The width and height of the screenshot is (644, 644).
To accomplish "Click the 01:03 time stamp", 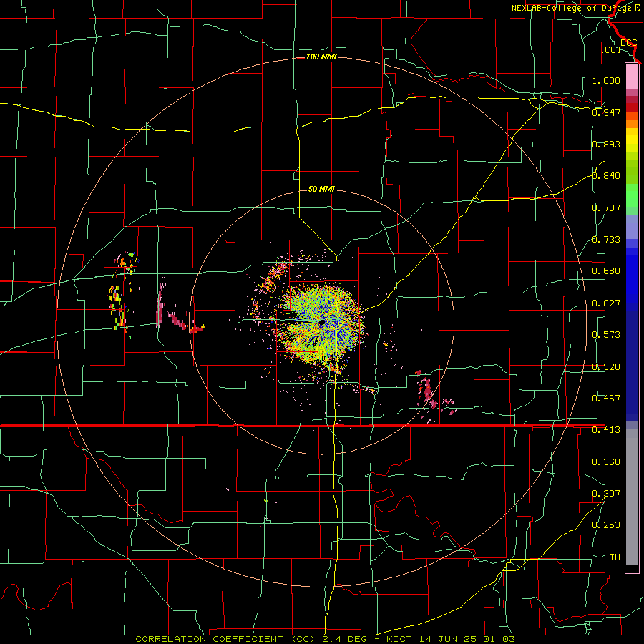I will 499,639.
